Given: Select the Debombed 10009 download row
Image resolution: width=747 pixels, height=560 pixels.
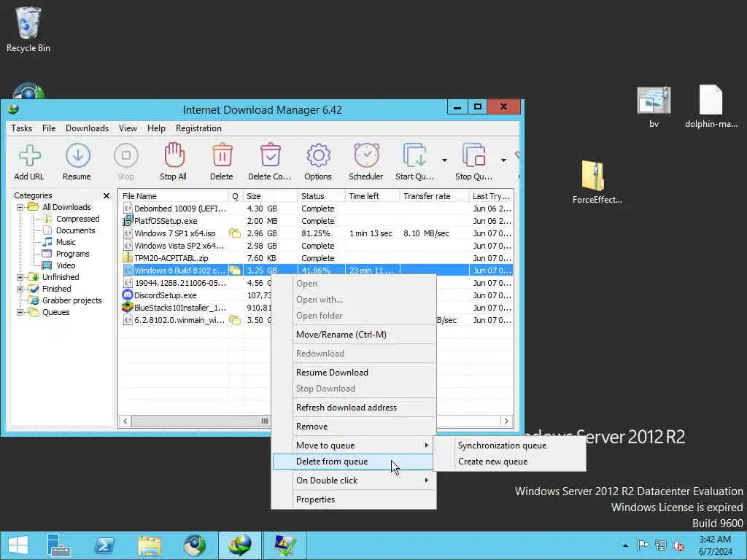Looking at the screenshot, I should pyautogui.click(x=317, y=209).
